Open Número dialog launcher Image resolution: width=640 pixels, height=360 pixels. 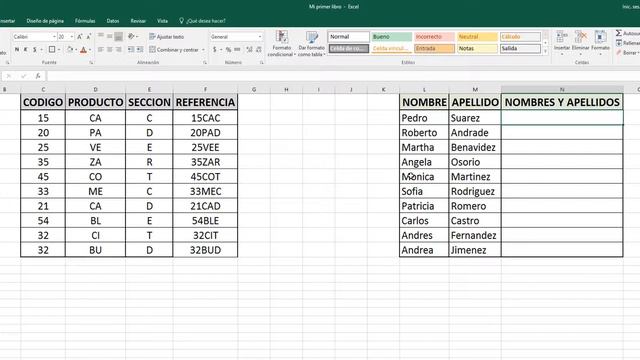262,63
